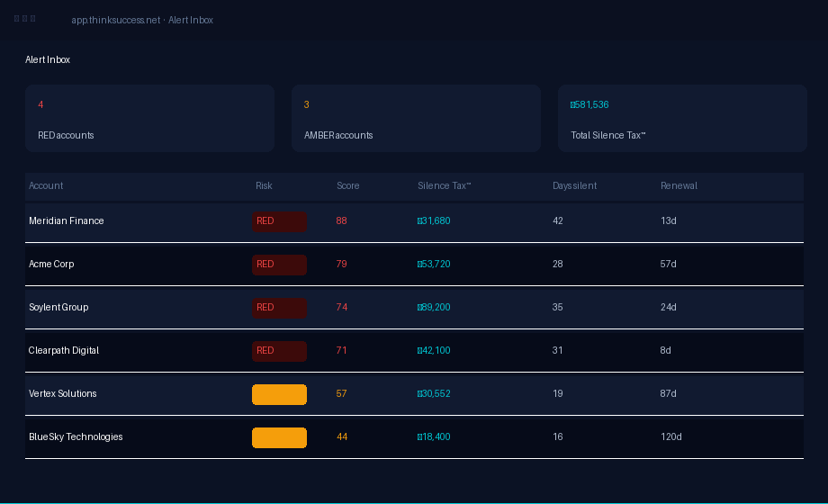Click Meridian Finance RED risk badge

coord(279,222)
